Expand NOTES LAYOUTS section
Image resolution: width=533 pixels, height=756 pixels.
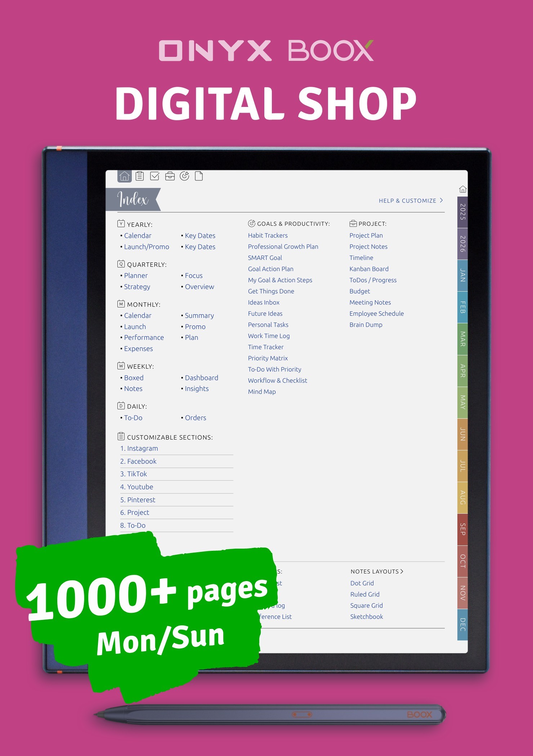tap(377, 571)
